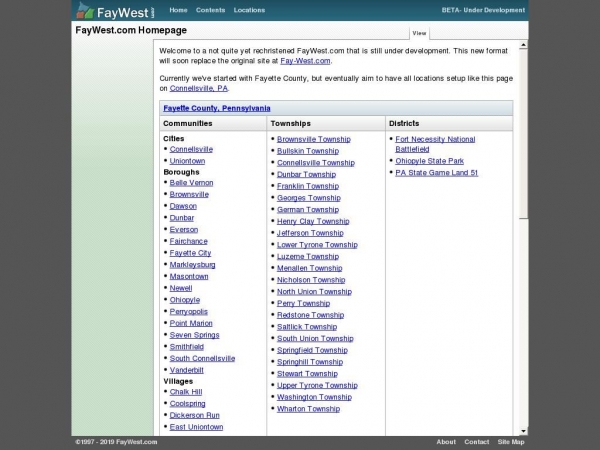Open Fayette County, Pennsylvania heading link

(217, 108)
